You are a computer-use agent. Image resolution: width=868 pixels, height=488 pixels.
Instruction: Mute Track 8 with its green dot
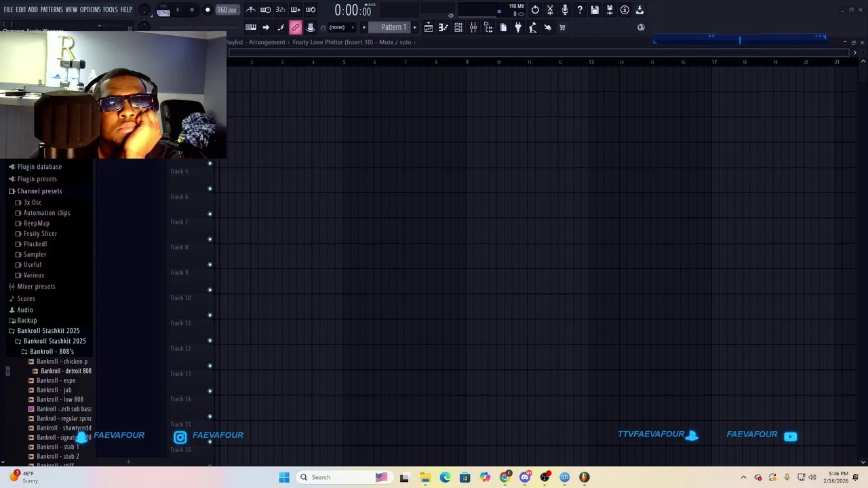click(210, 239)
